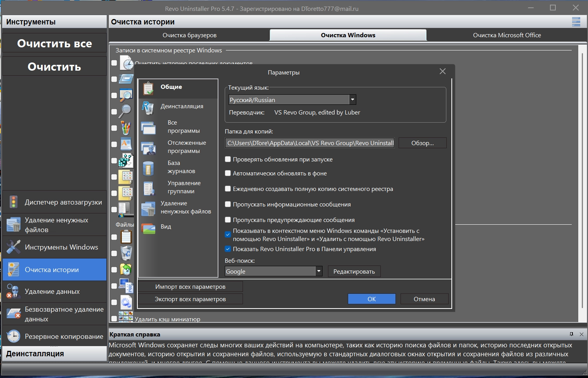
Task: Toggle Автоматически обновлять в фоне
Action: [228, 173]
